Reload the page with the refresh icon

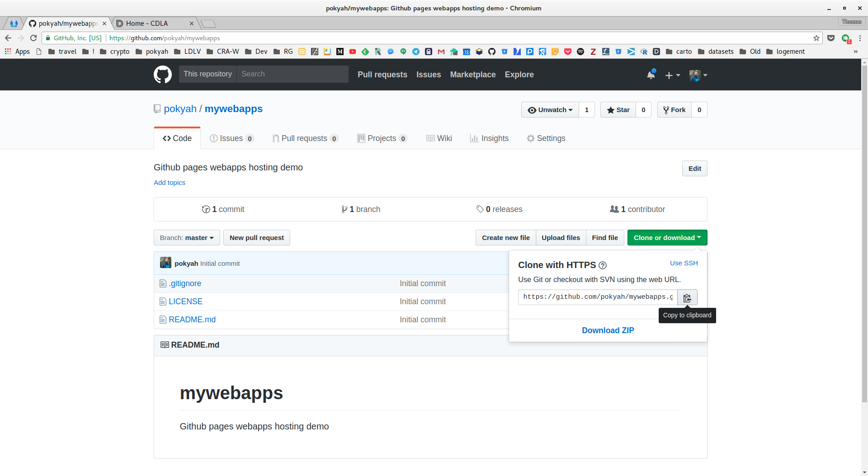pyautogui.click(x=33, y=38)
